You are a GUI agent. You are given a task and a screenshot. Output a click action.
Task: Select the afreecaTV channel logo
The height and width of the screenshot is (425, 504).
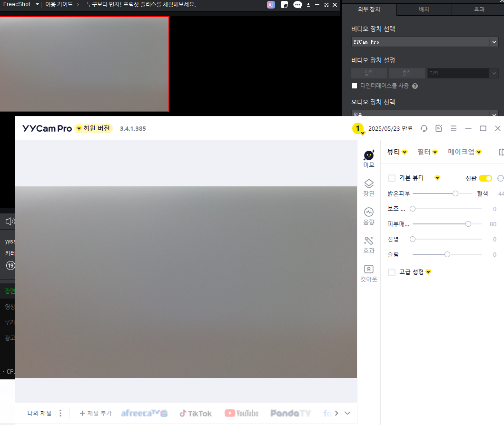tap(144, 413)
